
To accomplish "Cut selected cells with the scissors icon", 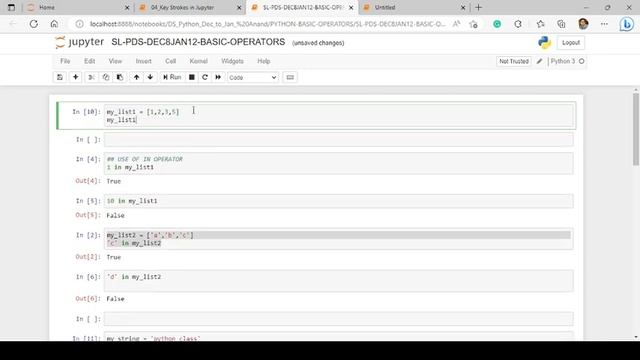I will 91,77.
